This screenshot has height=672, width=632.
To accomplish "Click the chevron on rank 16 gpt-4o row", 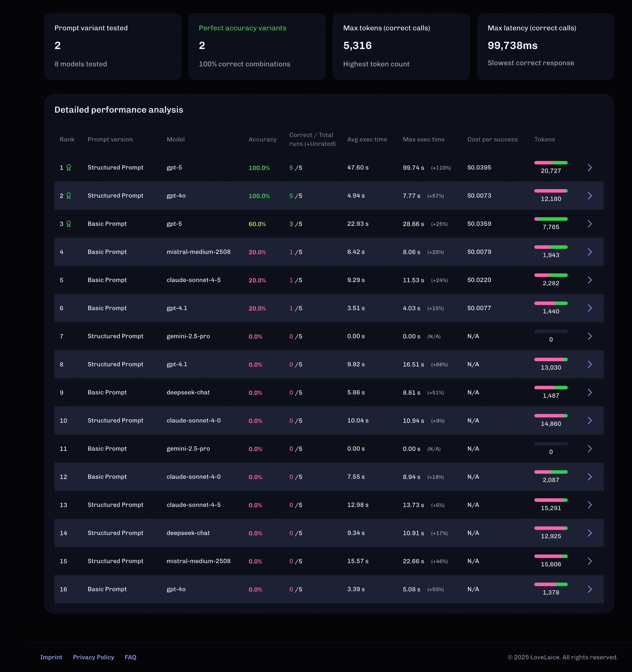I will [x=589, y=589].
